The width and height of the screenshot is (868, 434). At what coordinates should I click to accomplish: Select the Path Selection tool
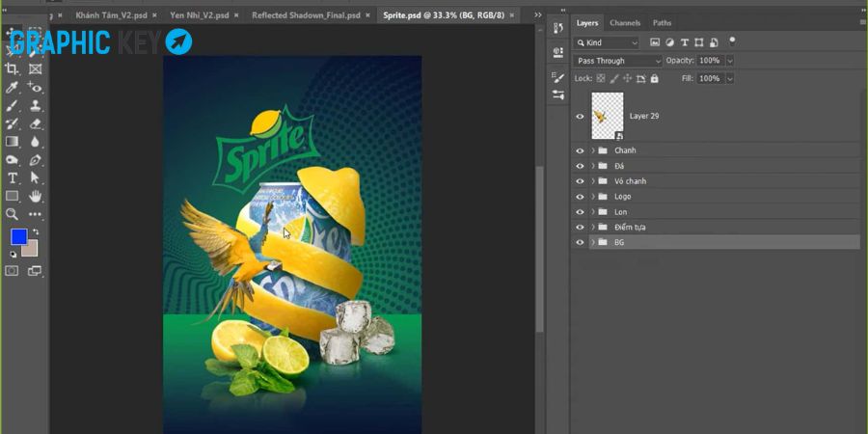pyautogui.click(x=36, y=177)
